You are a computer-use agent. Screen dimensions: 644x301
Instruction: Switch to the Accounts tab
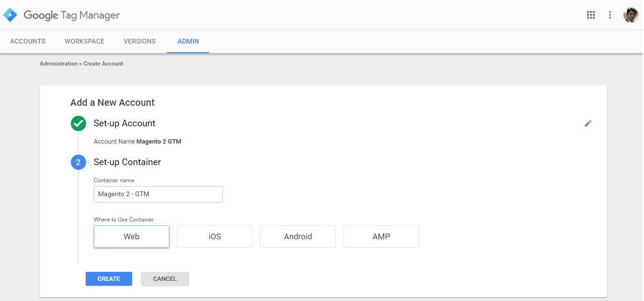click(28, 41)
